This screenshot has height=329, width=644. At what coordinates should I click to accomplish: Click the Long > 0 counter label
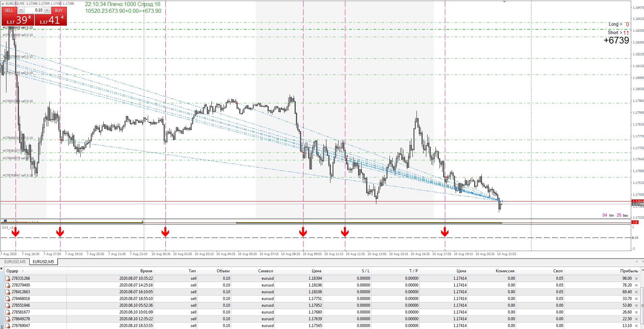click(619, 24)
